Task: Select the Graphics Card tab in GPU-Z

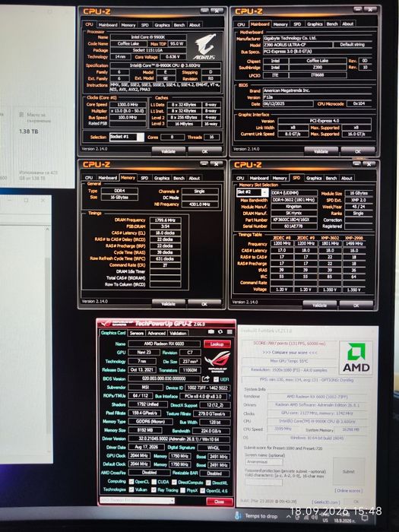Action: click(113, 333)
